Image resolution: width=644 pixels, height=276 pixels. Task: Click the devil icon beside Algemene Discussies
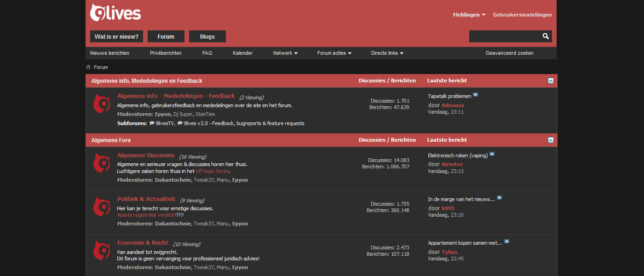tap(101, 163)
